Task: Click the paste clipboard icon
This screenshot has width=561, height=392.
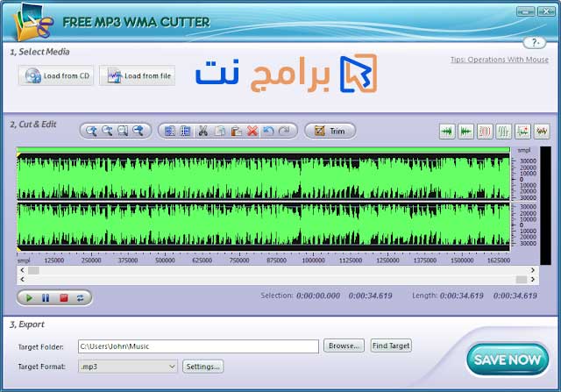Action: 236,131
